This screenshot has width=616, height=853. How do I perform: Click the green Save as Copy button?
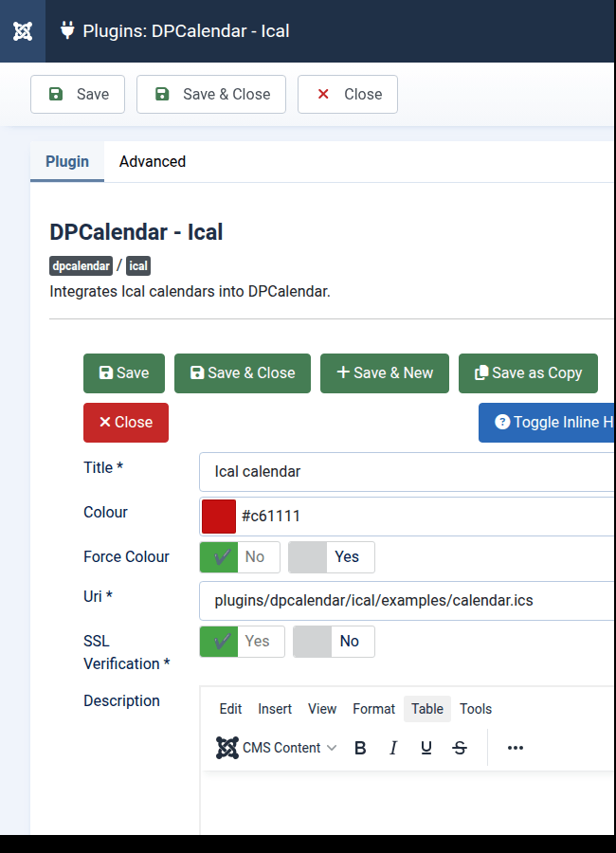[x=528, y=373]
